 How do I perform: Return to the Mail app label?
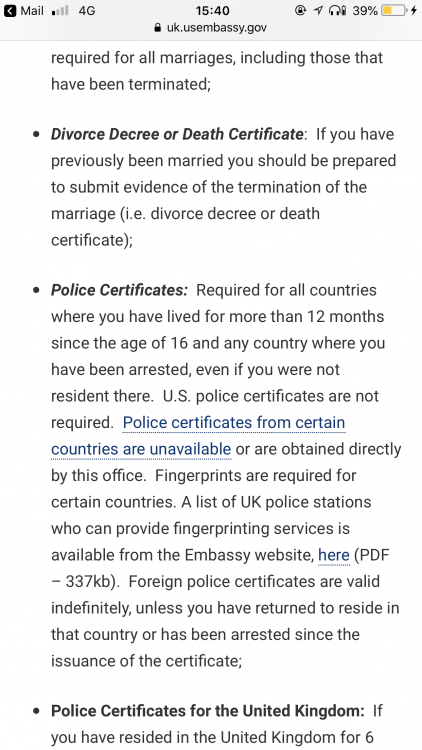(32, 11)
